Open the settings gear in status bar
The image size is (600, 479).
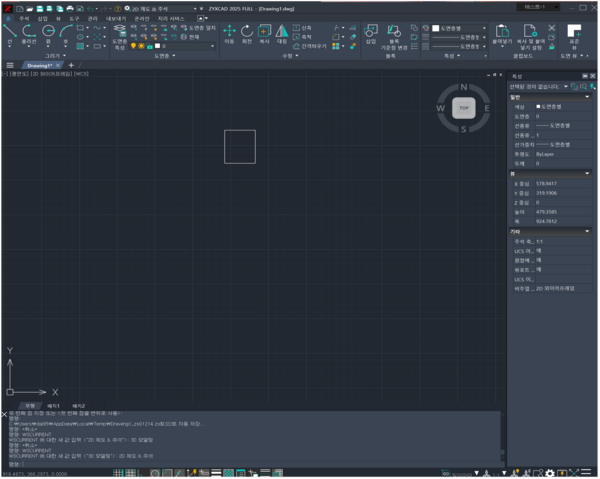point(549,474)
